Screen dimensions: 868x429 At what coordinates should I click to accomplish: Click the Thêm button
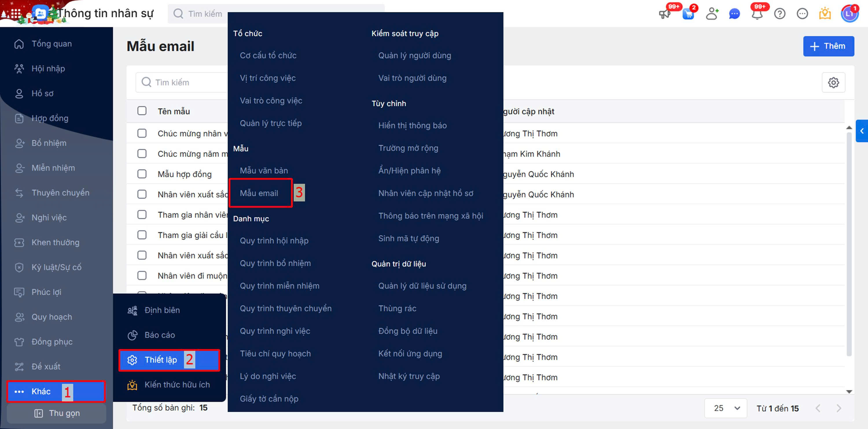click(828, 46)
